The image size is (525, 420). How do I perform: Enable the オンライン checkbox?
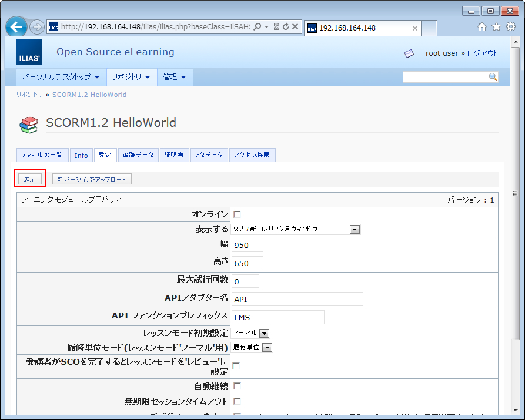coord(237,214)
